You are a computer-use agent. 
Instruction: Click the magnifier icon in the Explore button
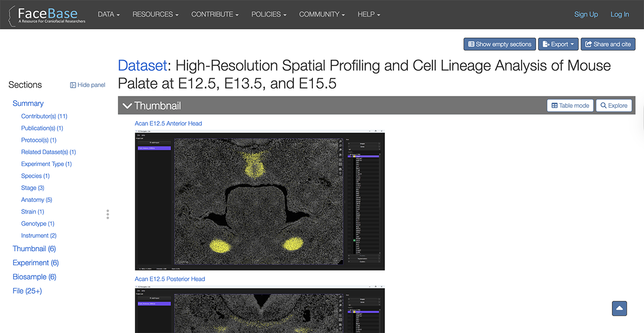[x=604, y=105]
